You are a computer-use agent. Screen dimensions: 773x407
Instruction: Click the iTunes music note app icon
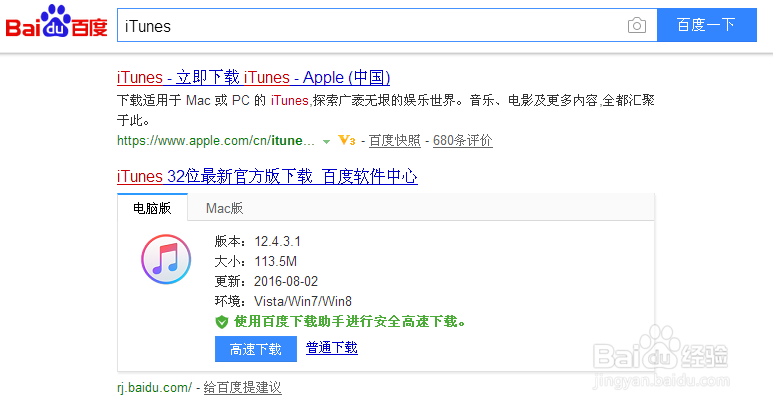pos(166,259)
